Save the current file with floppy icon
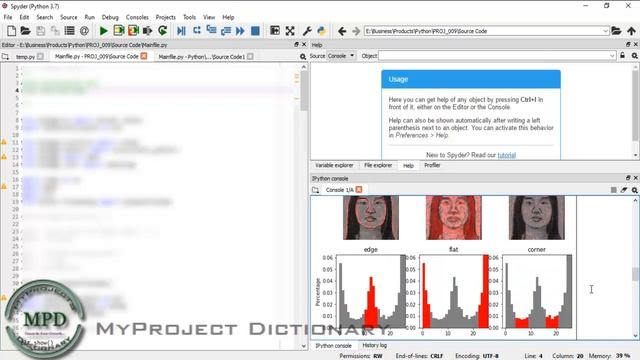The width and height of the screenshot is (640, 360). click(x=40, y=31)
